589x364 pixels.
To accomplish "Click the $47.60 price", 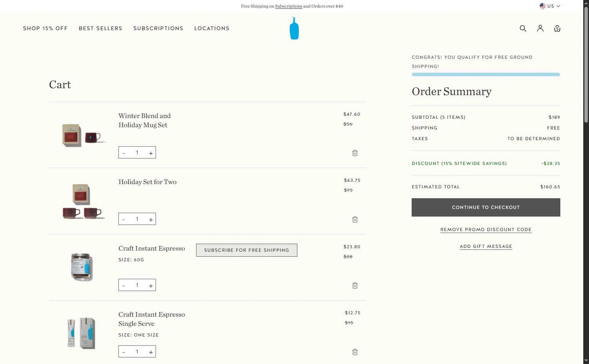I will point(352,114).
